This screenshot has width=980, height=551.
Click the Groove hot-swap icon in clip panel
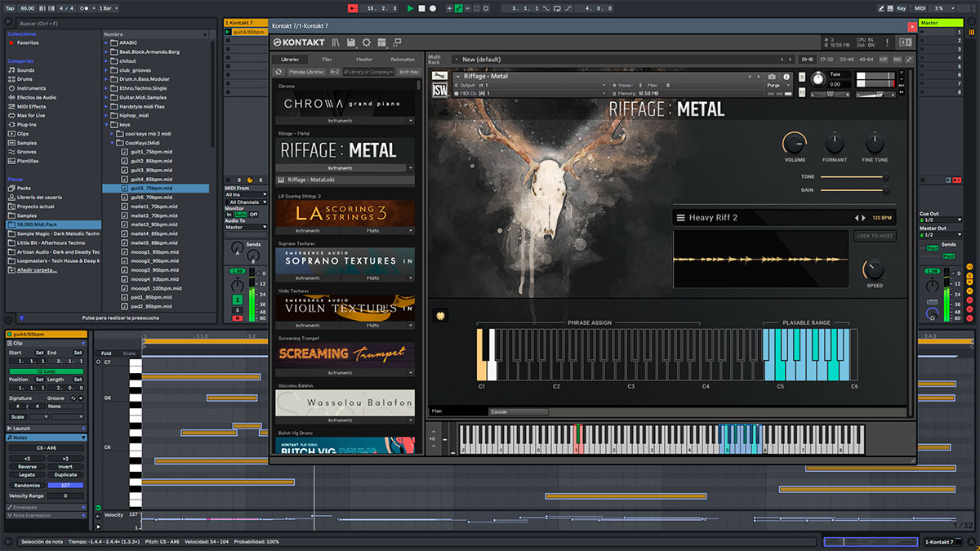(x=72, y=398)
